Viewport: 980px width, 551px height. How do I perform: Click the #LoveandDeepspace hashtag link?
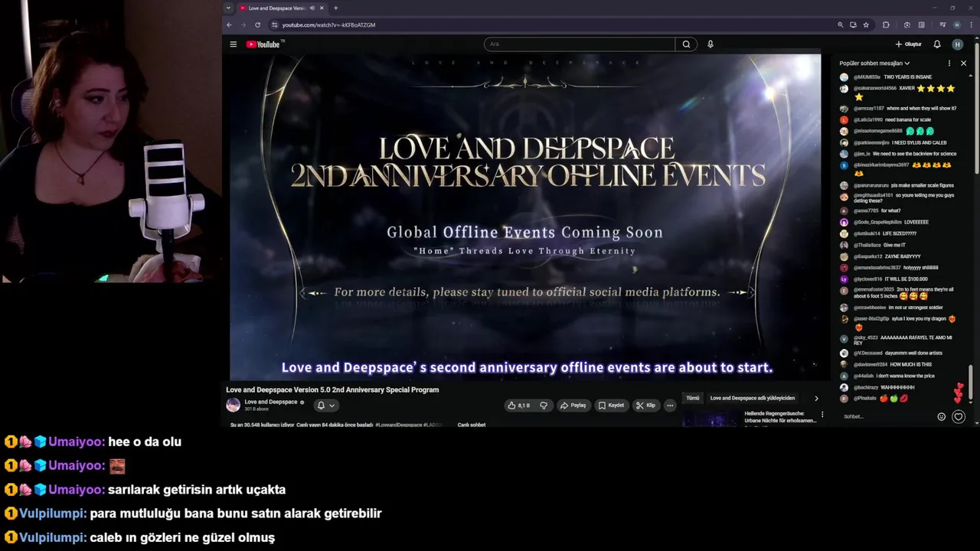398,425
